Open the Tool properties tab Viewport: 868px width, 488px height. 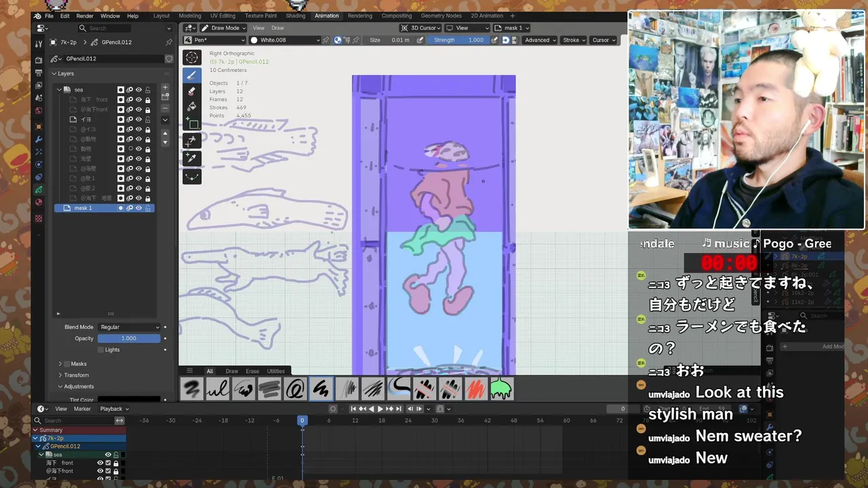39,43
